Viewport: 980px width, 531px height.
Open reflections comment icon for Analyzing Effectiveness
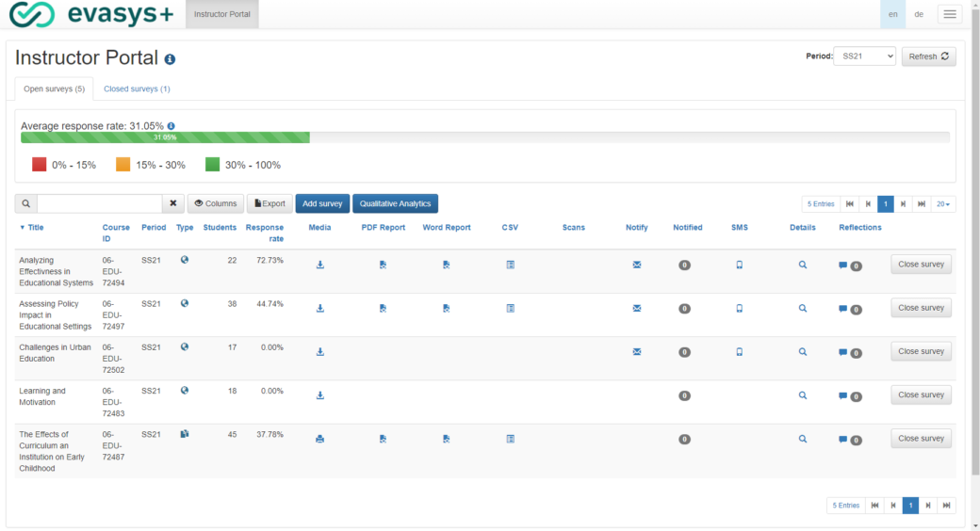[x=843, y=265]
